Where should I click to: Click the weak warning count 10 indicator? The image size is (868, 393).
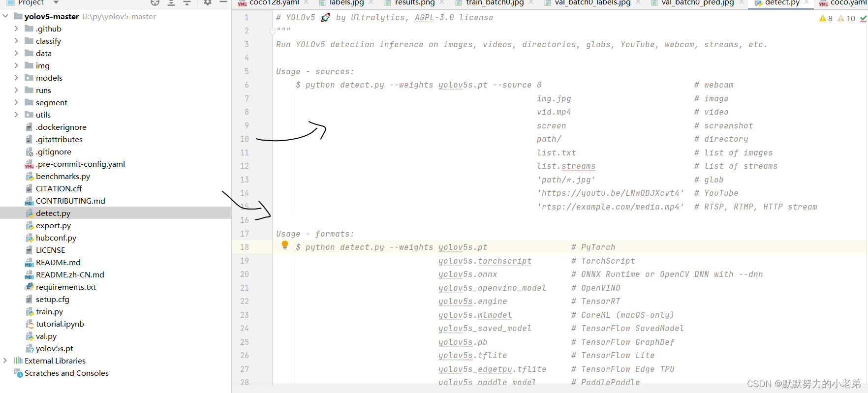[x=846, y=19]
